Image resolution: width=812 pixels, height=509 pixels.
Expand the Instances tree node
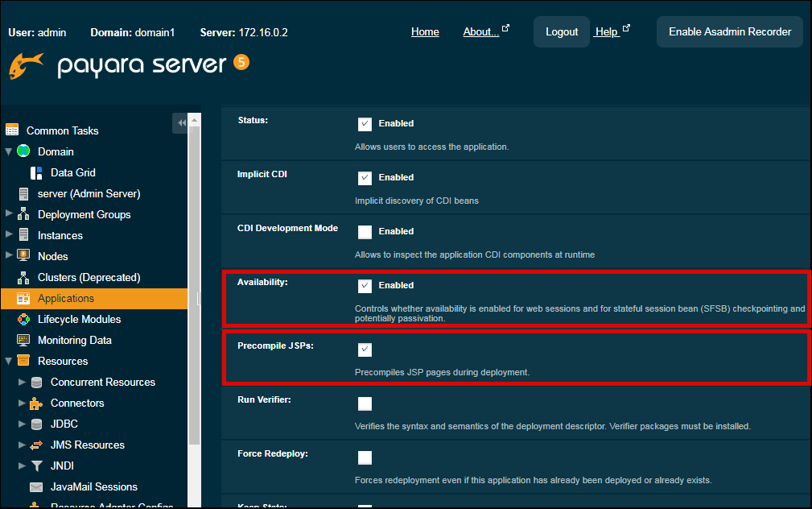[x=9, y=235]
